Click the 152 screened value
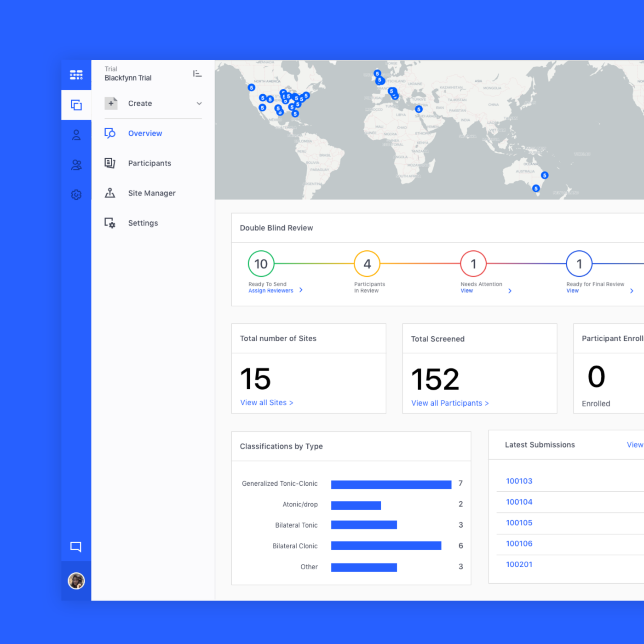644x644 pixels. pyautogui.click(x=435, y=379)
